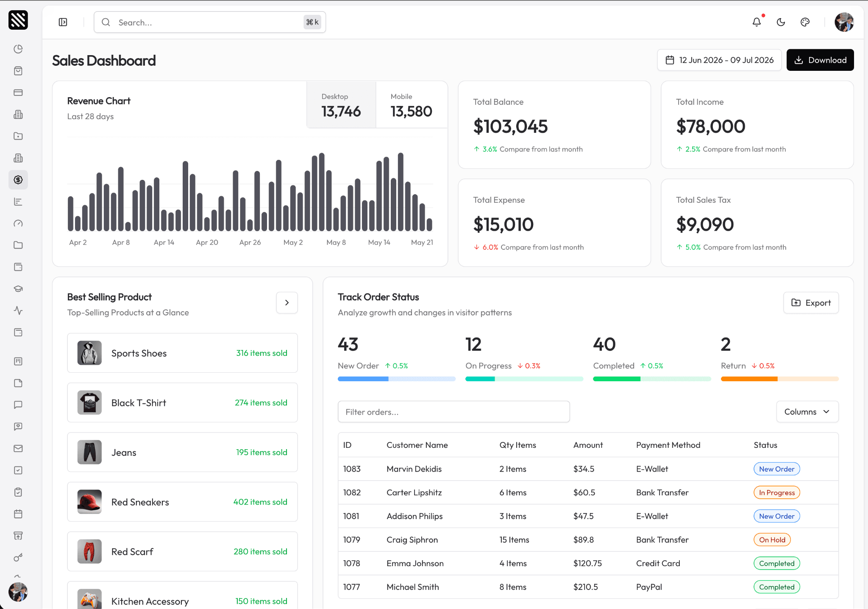Switch Revenue Chart to Mobile tab
Viewport: 868px width, 609px height.
412,105
